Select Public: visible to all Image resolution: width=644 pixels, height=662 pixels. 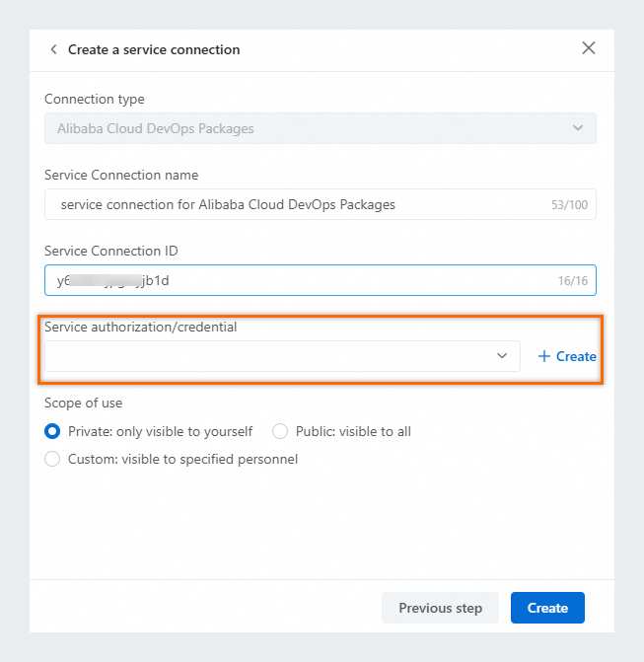tap(280, 431)
